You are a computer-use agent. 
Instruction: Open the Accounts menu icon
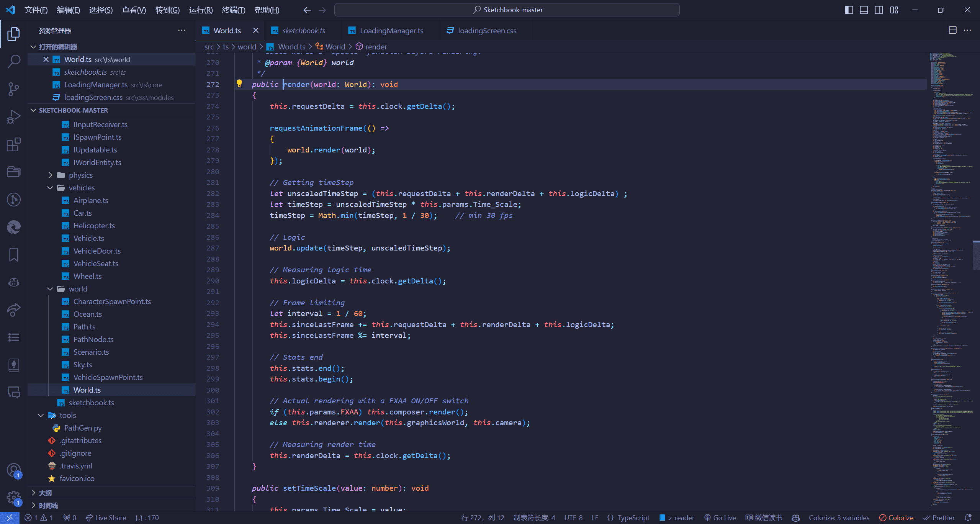click(14, 470)
